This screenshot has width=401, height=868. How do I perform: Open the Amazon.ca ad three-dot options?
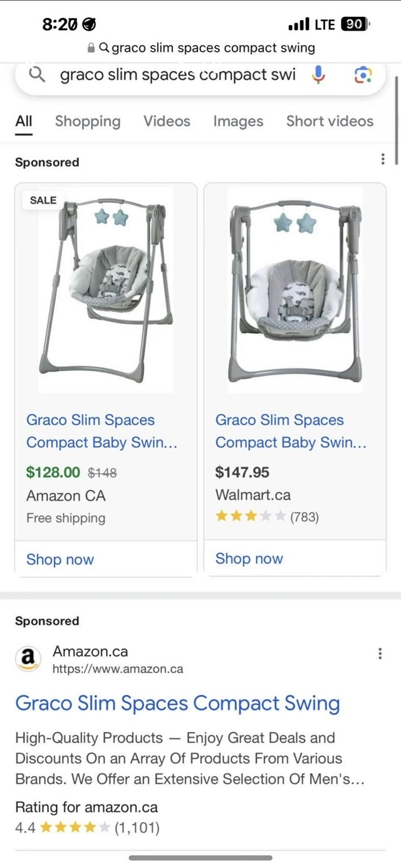click(x=380, y=654)
